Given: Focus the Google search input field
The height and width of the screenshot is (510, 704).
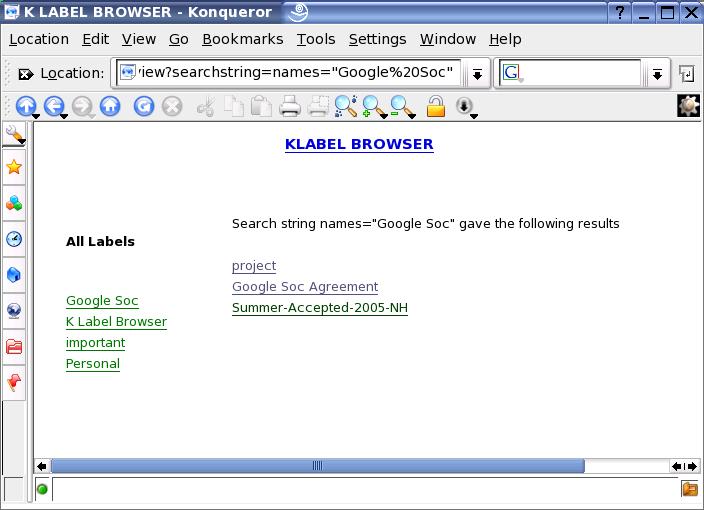Looking at the screenshot, I should (x=569, y=73).
